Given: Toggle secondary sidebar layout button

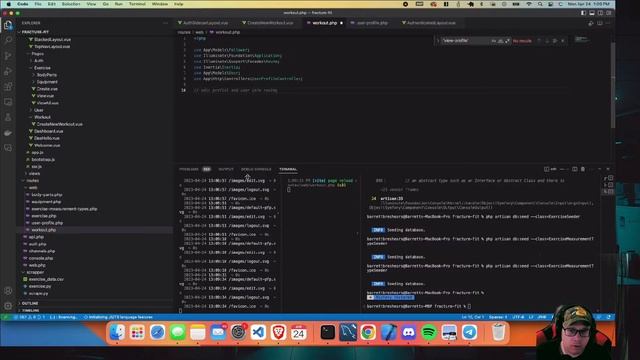Looking at the screenshot, I should [x=600, y=13].
